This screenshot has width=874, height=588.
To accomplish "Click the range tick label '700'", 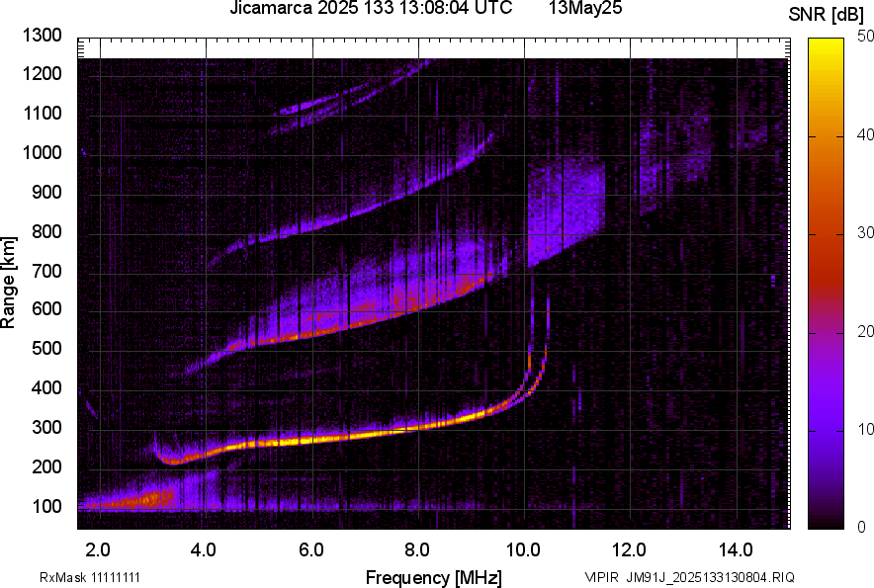I will click(x=46, y=271).
